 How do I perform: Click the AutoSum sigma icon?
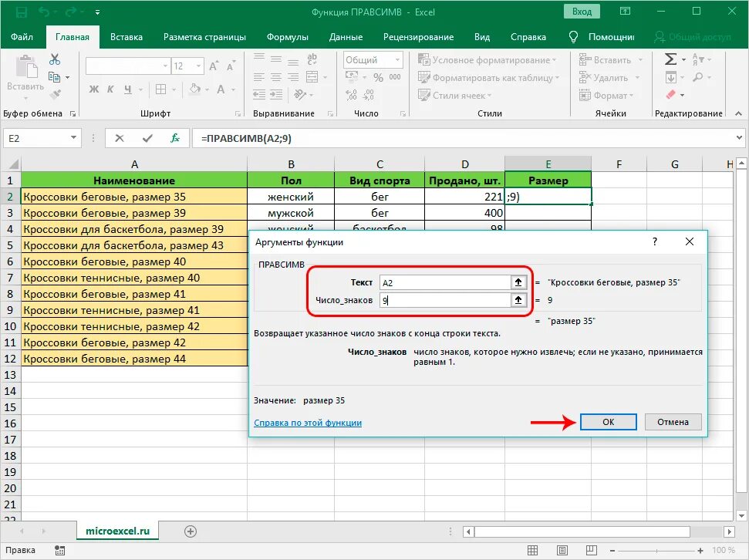670,59
